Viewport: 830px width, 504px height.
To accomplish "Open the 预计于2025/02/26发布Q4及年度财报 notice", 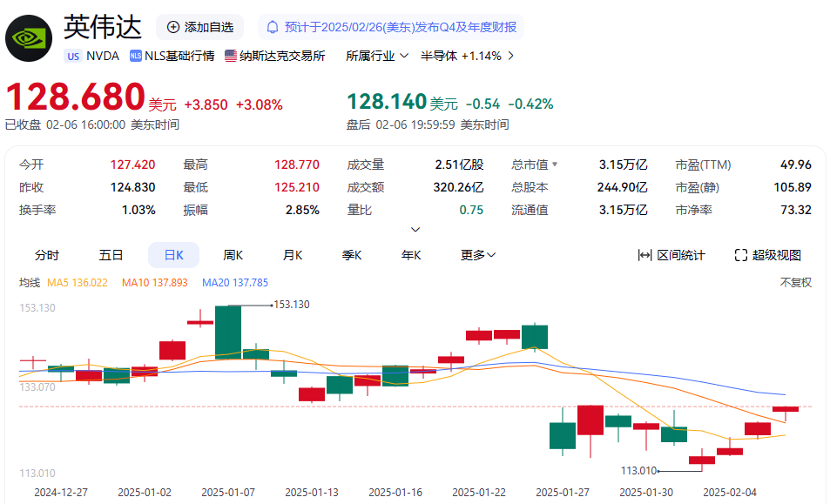I will (391, 27).
